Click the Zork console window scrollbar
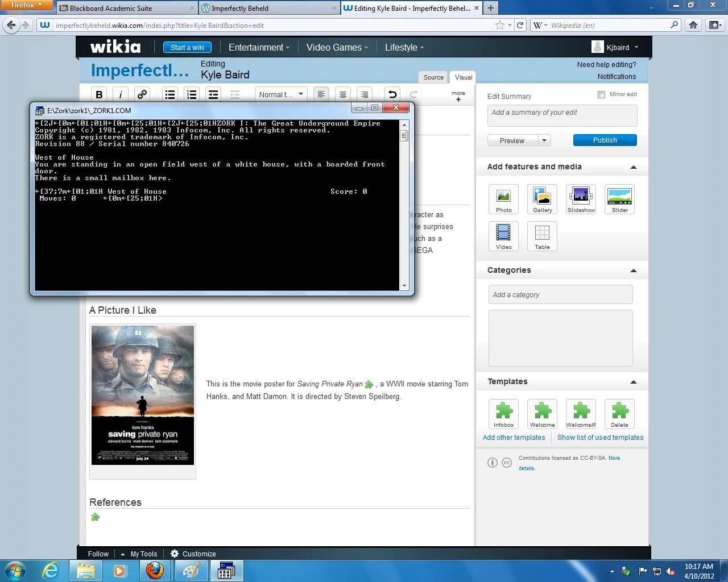 [404, 205]
